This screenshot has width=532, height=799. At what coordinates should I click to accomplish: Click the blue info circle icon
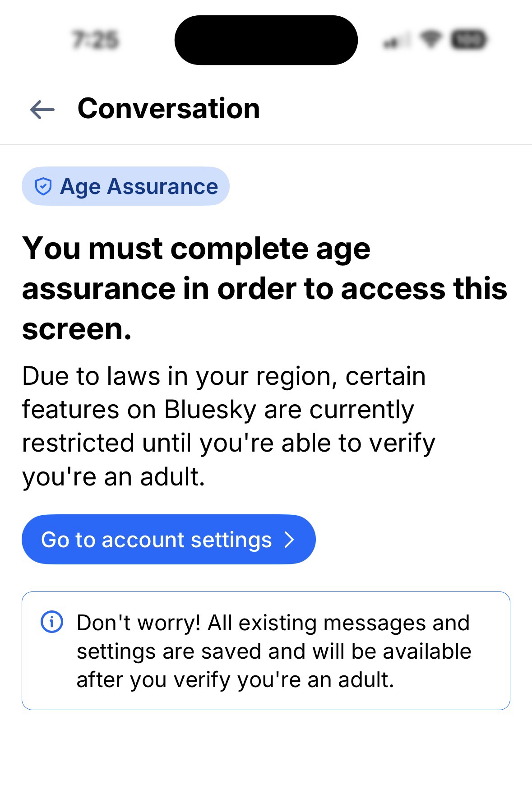click(52, 622)
